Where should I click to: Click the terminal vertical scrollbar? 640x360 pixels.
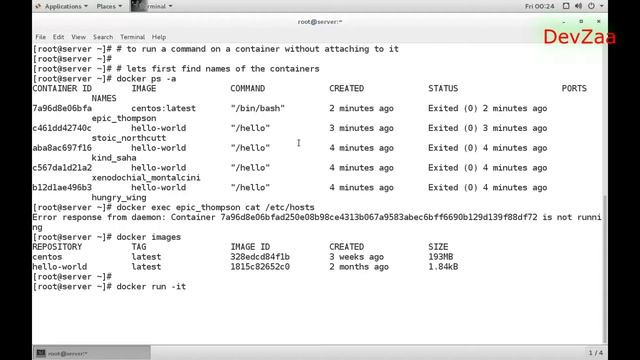point(605,269)
